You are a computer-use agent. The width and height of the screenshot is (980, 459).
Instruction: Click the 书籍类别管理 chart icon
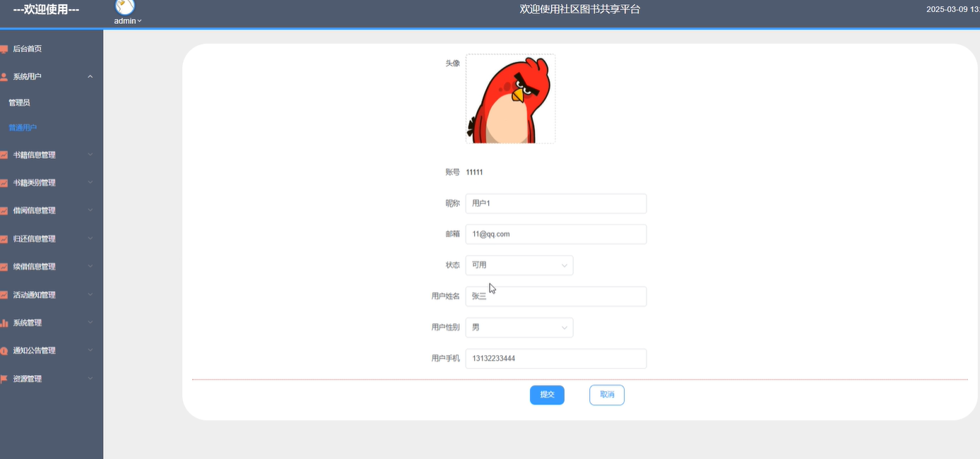4,183
